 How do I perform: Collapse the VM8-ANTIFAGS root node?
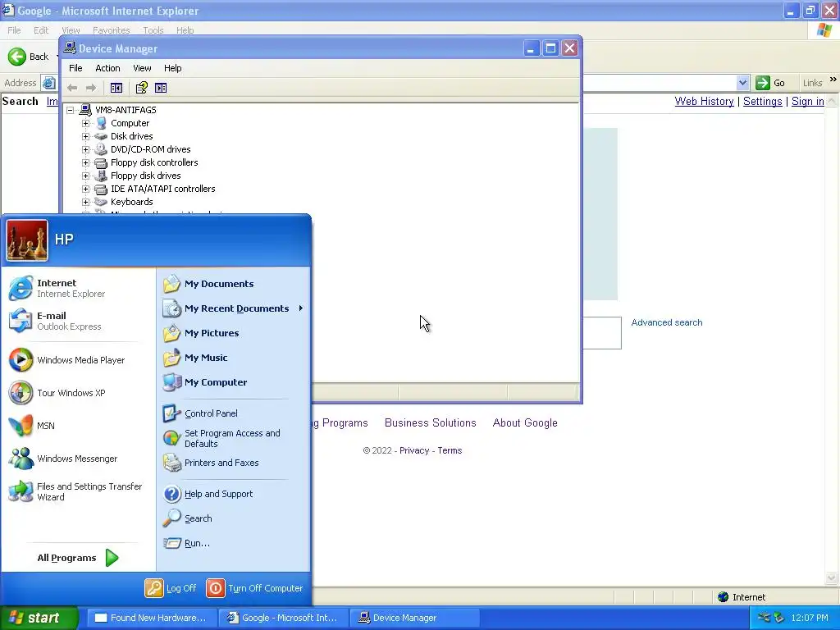tap(71, 110)
